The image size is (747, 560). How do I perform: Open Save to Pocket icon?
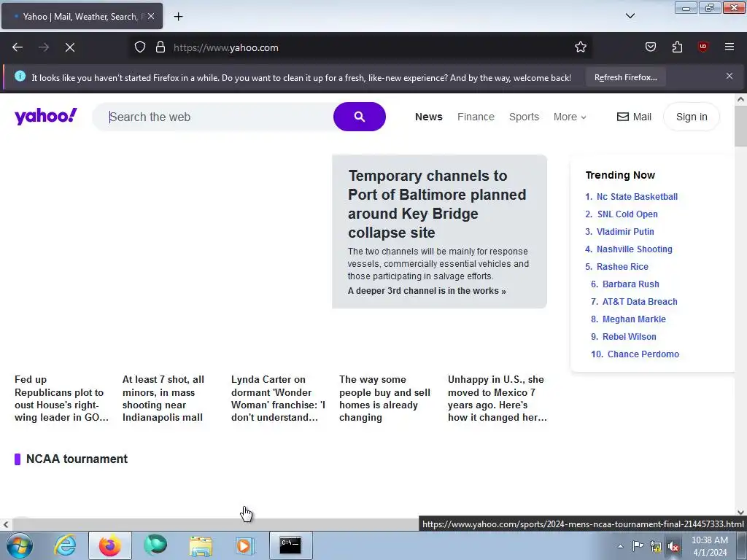(x=650, y=47)
